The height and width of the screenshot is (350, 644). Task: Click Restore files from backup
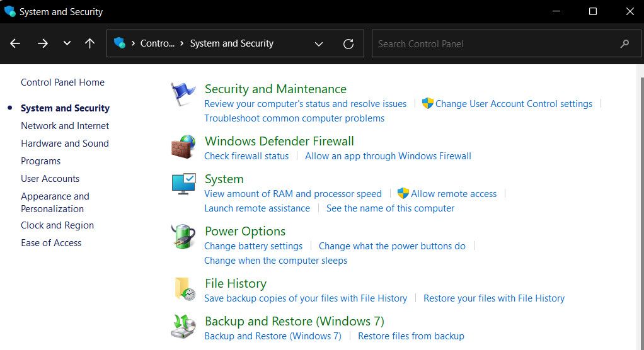(x=411, y=336)
